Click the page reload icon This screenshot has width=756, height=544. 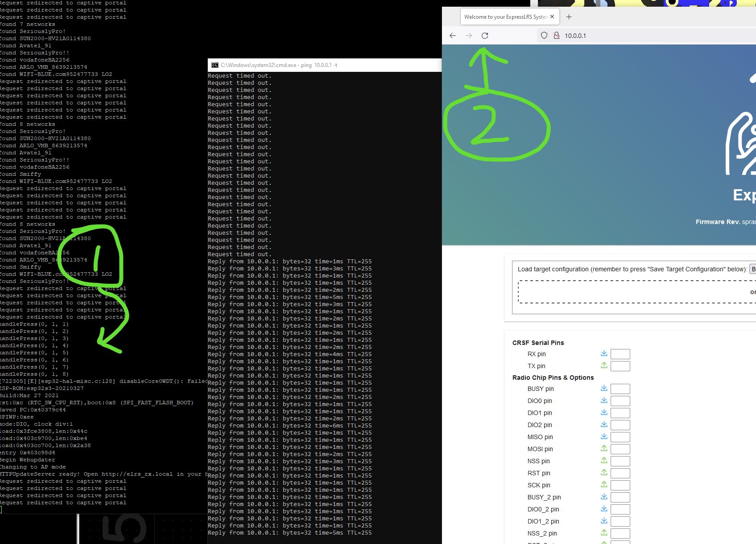pyautogui.click(x=485, y=35)
